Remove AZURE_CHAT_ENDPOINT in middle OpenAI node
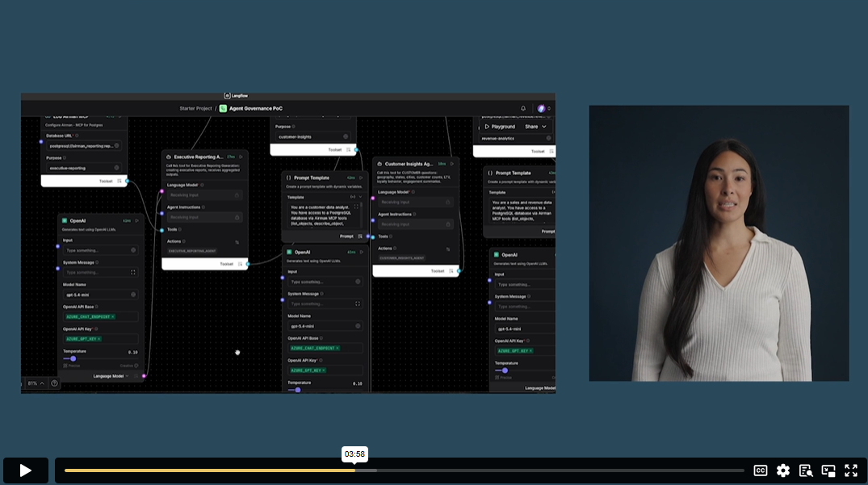 tap(338, 349)
